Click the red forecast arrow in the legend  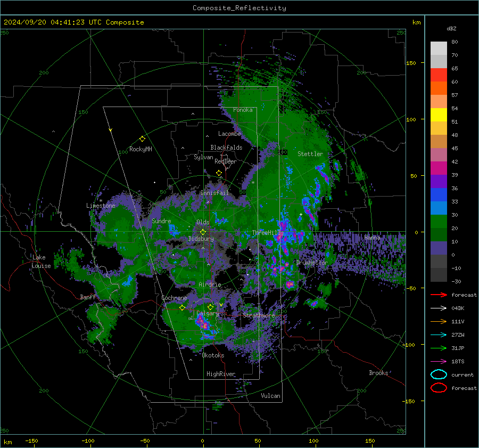click(x=439, y=295)
